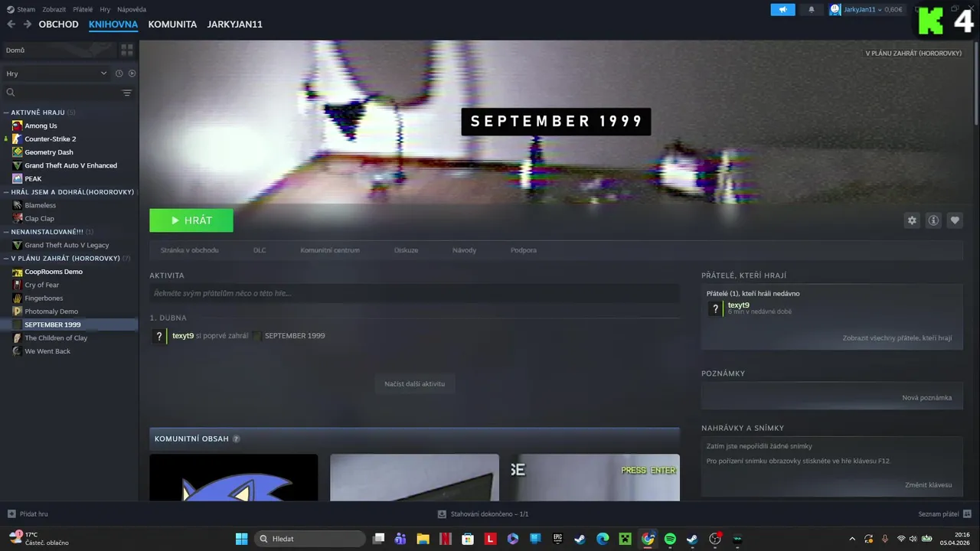Toggle sort by recent activity clock
The height and width of the screenshot is (551, 980).
[119, 73]
